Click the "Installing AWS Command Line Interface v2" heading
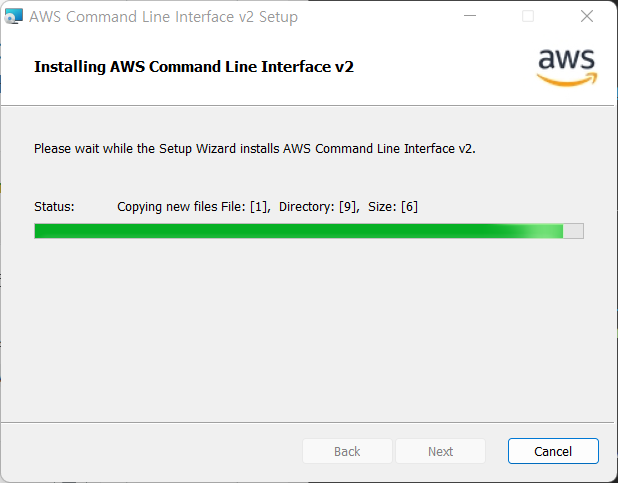Image resolution: width=618 pixels, height=483 pixels. 194,67
